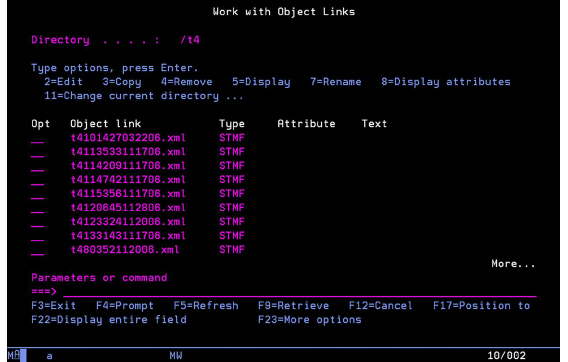Image resolution: width=568 pixels, height=362 pixels.
Task: Click the Work with Object Links title
Action: click(284, 12)
